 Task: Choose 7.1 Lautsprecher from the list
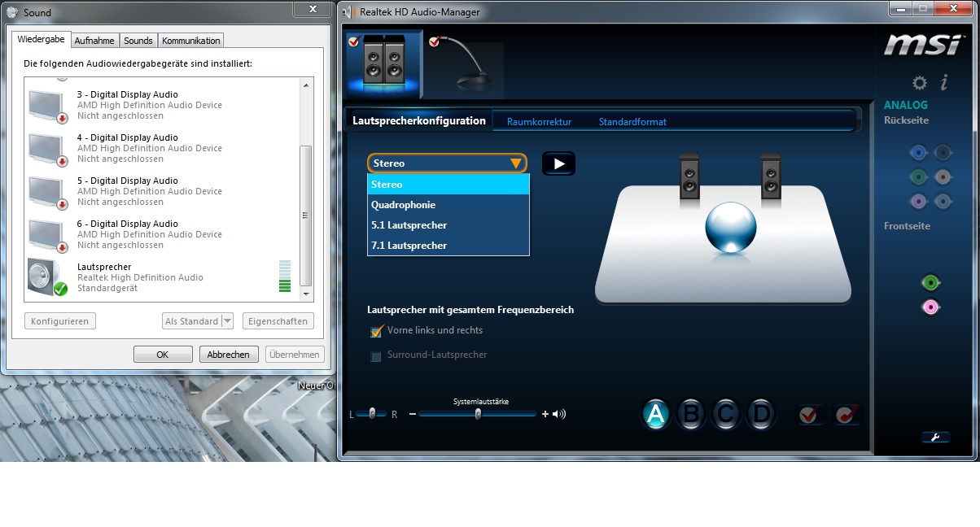(448, 246)
